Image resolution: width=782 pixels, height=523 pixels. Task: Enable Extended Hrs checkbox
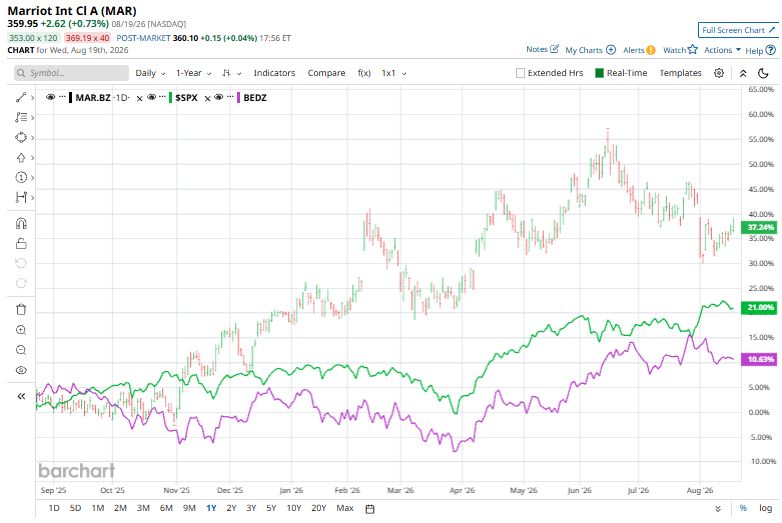[x=520, y=73]
